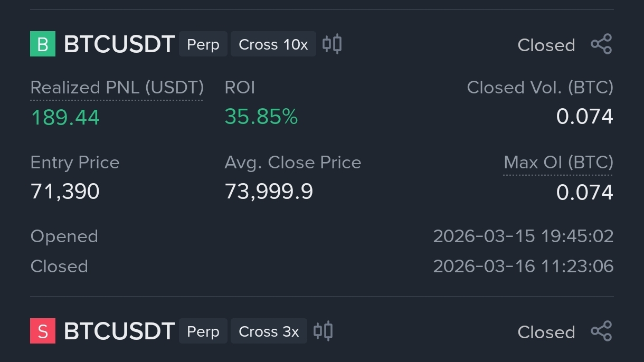Viewport: 644px width, 362px height.
Task: Open candlestick chart for the Cross 10x position
Action: pyautogui.click(x=332, y=44)
